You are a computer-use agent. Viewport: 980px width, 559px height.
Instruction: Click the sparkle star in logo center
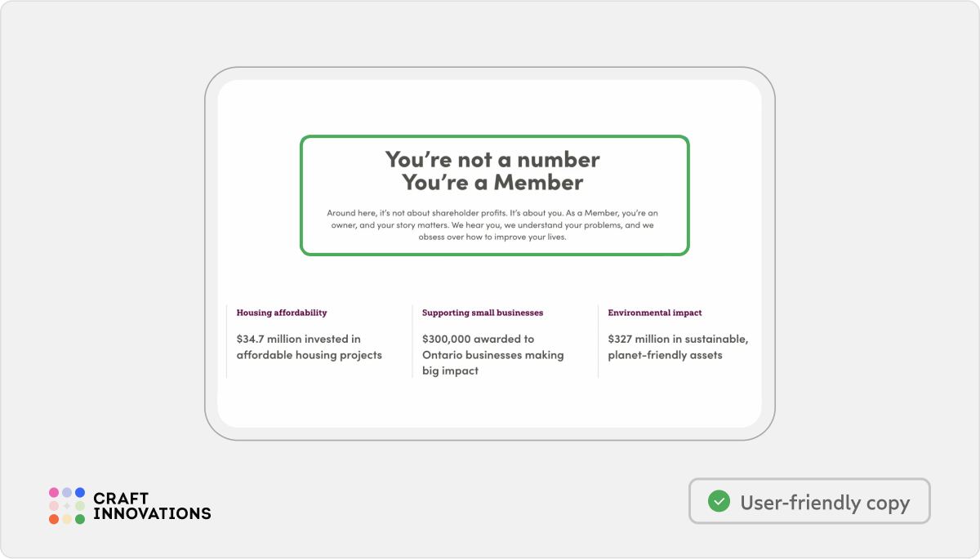coord(67,506)
